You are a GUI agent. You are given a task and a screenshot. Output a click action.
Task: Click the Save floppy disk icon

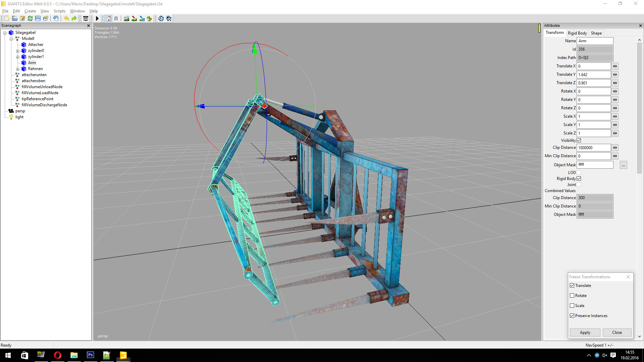click(38, 18)
